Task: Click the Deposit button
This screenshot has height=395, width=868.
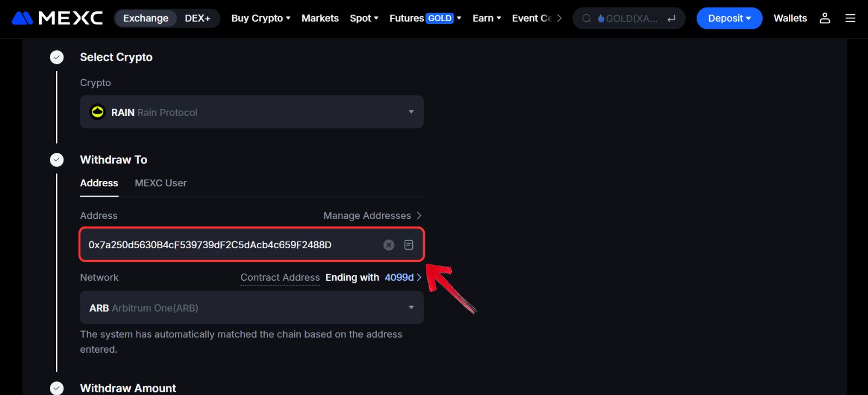Action: tap(729, 18)
